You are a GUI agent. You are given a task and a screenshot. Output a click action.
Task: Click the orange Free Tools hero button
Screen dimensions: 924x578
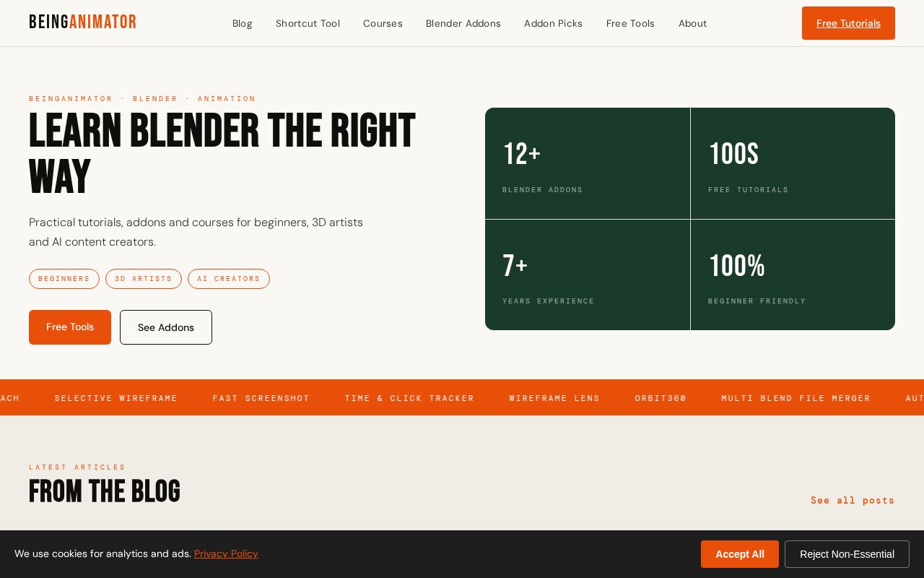70,327
